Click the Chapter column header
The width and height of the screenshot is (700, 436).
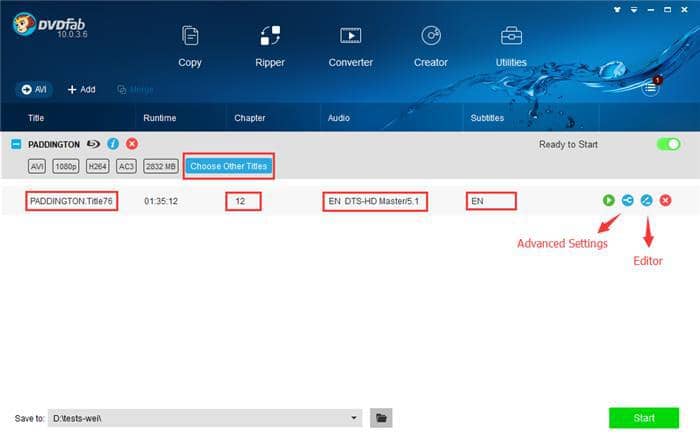click(250, 118)
